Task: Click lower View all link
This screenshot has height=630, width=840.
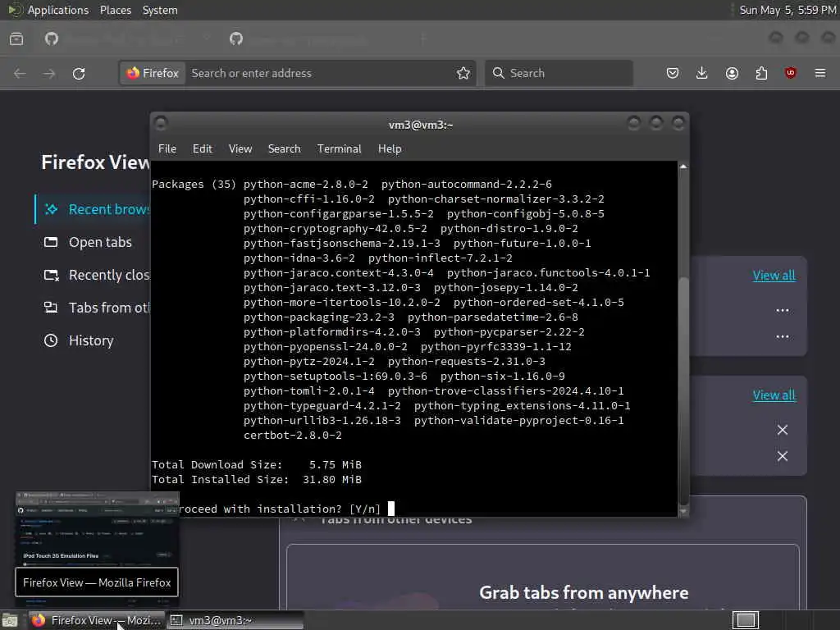Action: pos(774,395)
